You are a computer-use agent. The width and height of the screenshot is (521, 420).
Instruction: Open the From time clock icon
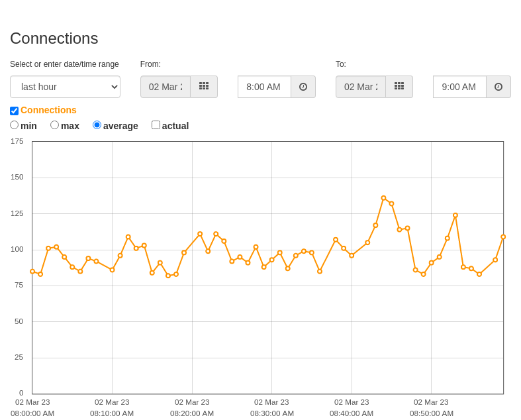point(303,87)
